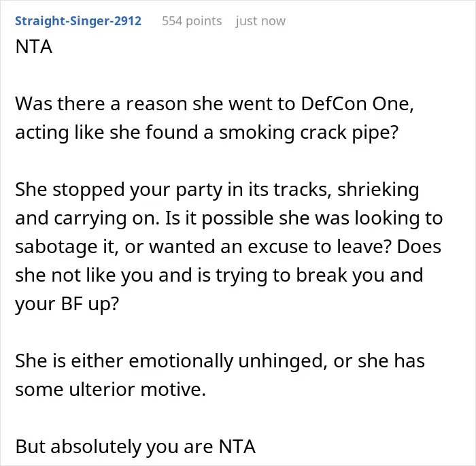This screenshot has height=466, width=476.
Task: Click the phrase 'DefCon One'
Action: (357, 104)
